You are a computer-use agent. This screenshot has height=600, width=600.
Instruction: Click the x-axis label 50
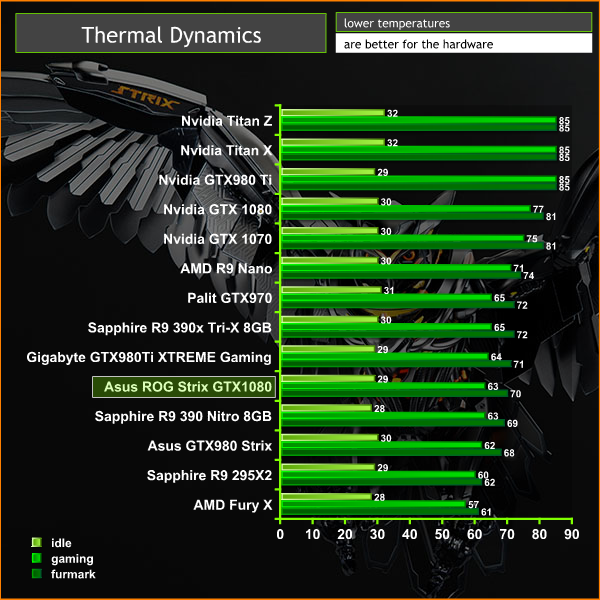click(x=442, y=534)
